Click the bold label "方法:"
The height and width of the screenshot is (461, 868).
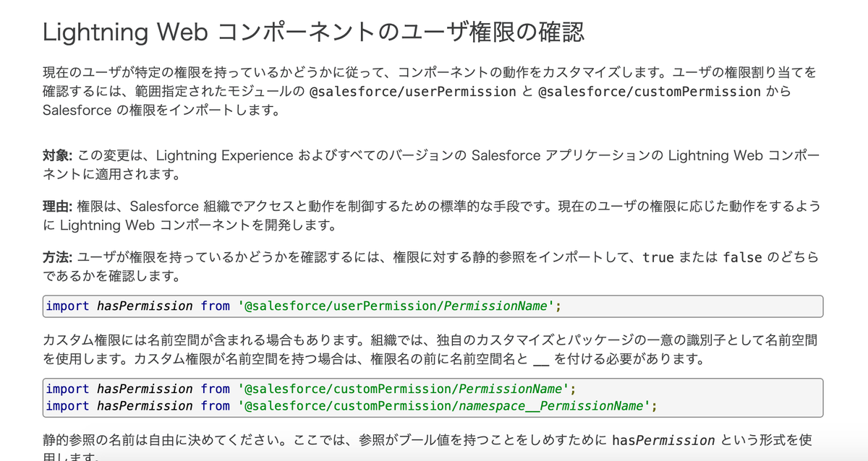pos(58,257)
